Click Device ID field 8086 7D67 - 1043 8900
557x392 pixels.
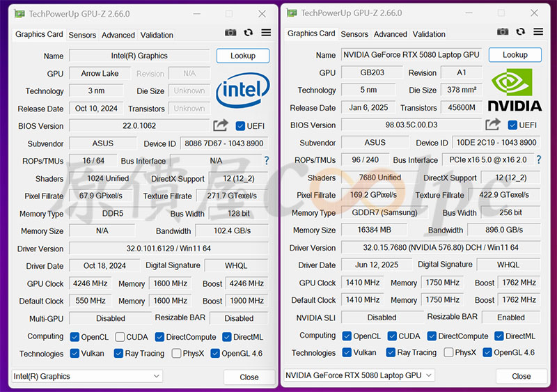pyautogui.click(x=224, y=143)
